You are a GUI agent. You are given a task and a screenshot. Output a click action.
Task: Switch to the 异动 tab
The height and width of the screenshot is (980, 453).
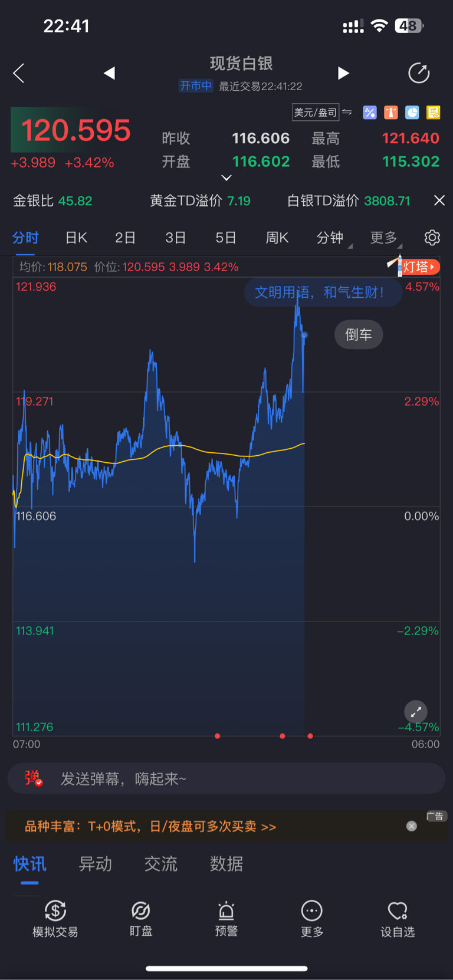(96, 864)
